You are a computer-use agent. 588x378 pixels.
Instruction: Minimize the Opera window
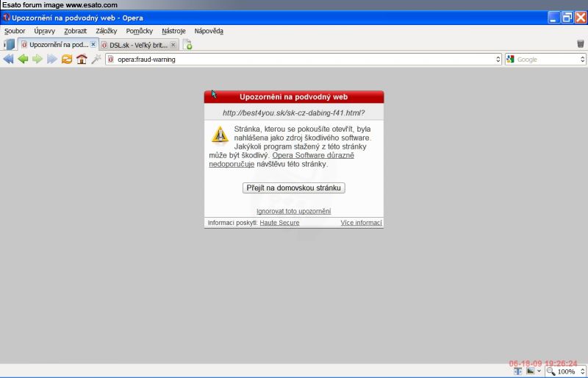554,17
